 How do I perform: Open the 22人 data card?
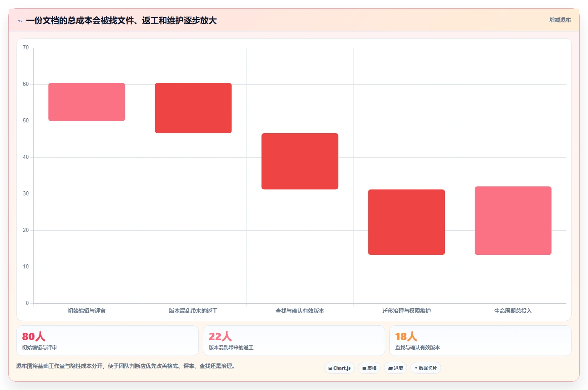point(294,341)
